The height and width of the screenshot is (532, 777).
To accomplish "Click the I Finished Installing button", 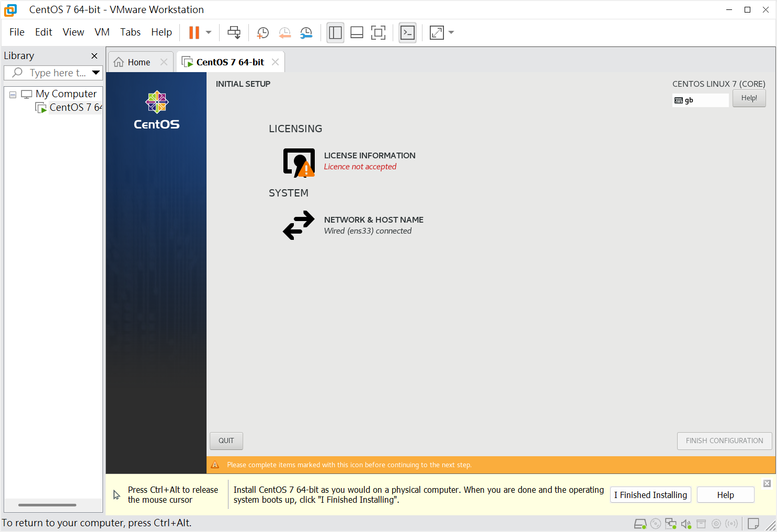I will click(650, 495).
